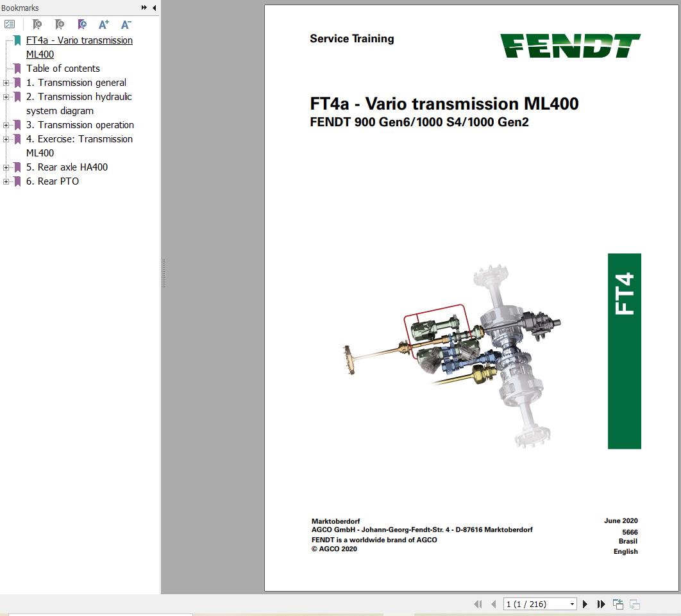The image size is (681, 616).
Task: Collapse the Bookmarks panel
Action: (154, 8)
